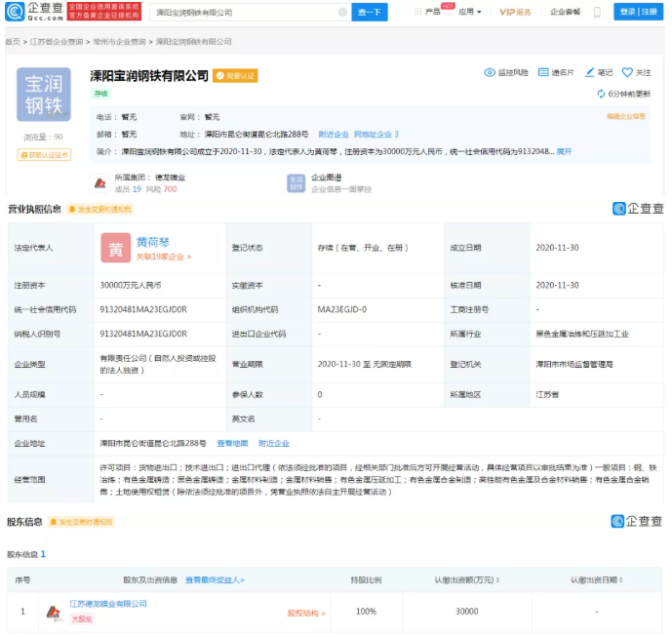Click the Qcc.com logo icon
This screenshot has width=672, height=637.
point(15,12)
